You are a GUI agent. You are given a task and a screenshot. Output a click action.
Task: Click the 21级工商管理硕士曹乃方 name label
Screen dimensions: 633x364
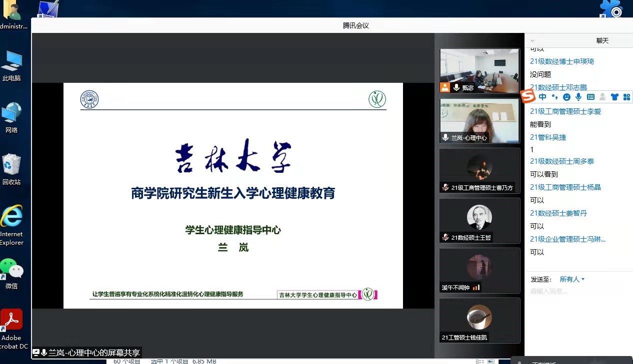[x=482, y=188]
